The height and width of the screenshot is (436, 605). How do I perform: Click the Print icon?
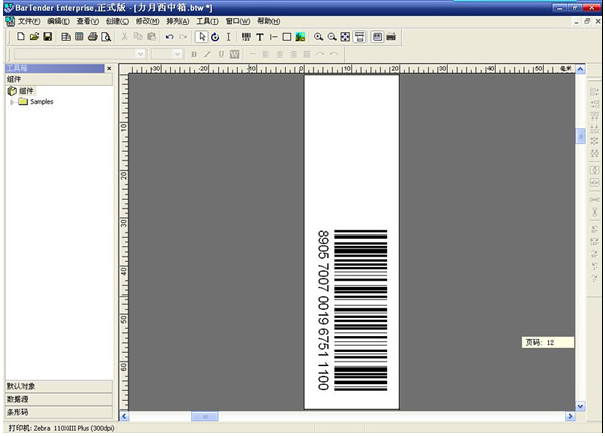tap(93, 37)
